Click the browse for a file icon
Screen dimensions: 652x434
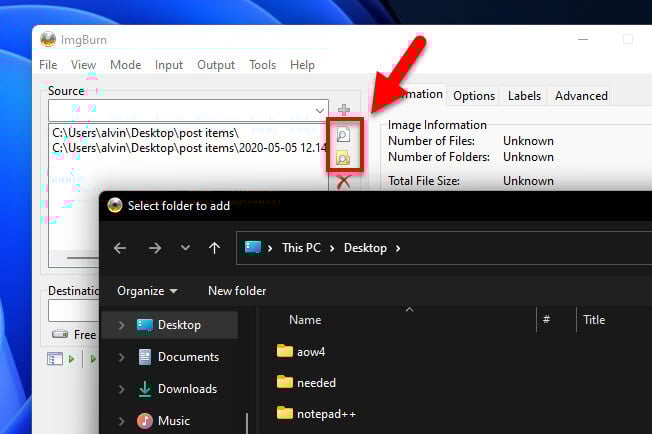(343, 135)
